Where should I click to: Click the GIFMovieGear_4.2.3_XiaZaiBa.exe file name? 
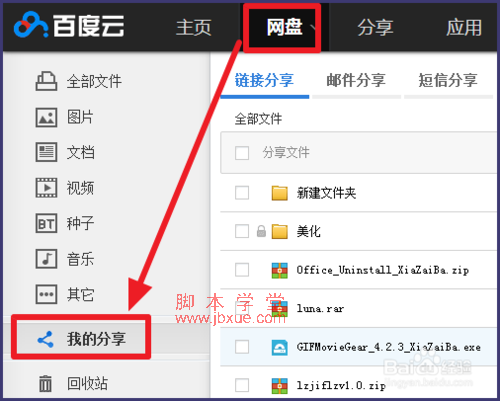389,347
